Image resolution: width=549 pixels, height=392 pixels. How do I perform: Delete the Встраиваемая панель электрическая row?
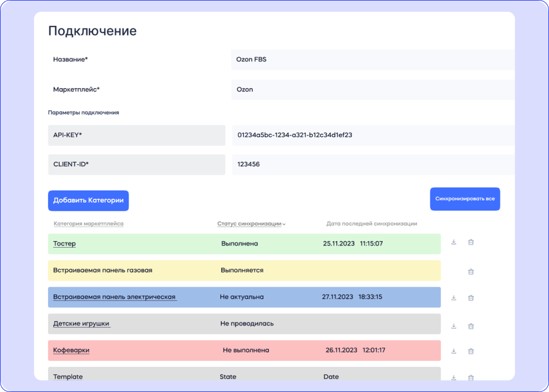coord(470,298)
